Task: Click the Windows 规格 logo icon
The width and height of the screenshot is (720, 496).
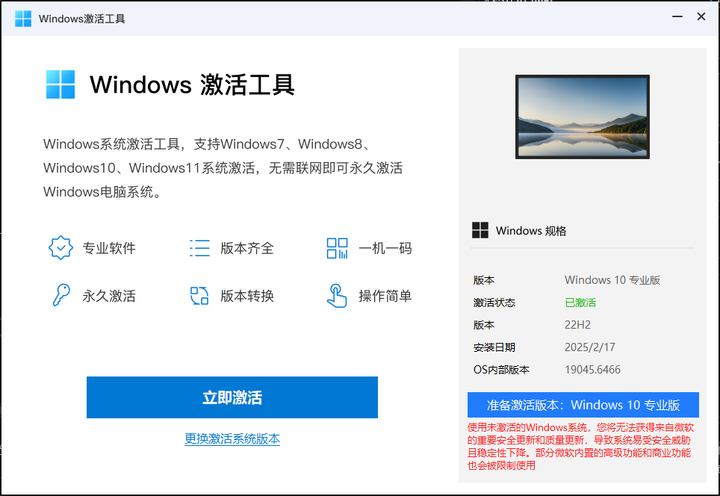Action: tap(480, 230)
